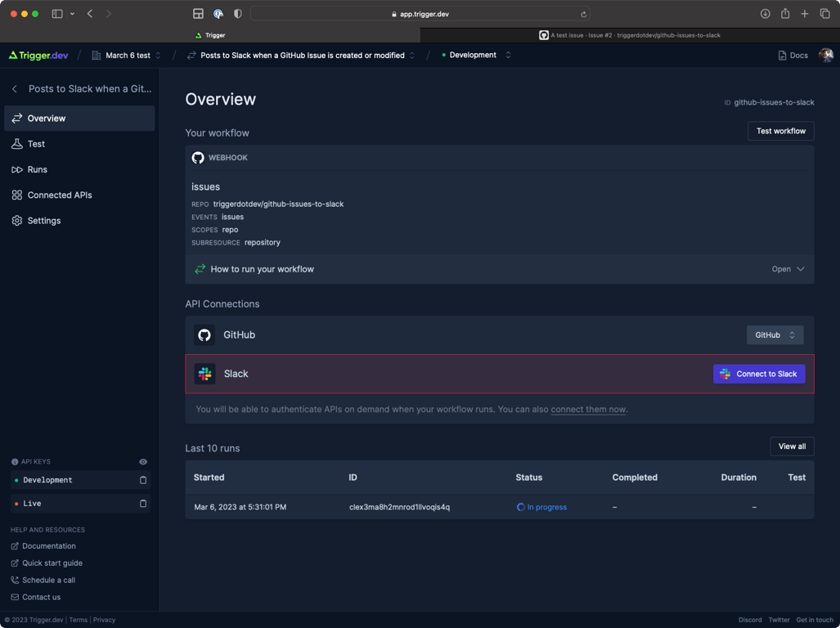The image size is (840, 628).
Task: Click the GitHub logo in API Connections
Action: [204, 335]
